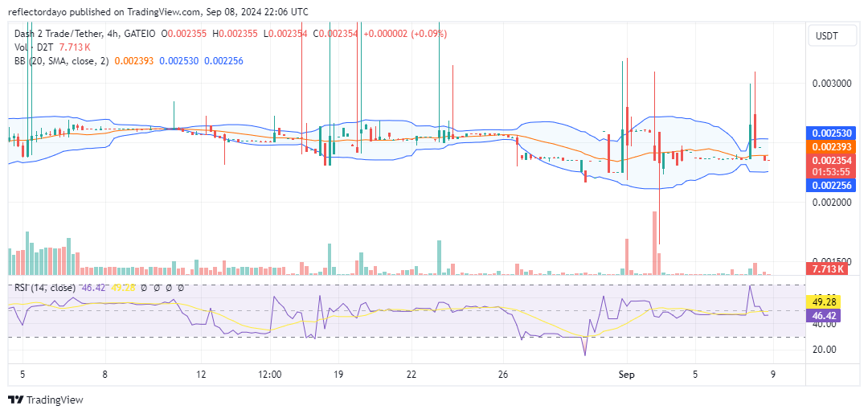The height and width of the screenshot is (414, 868).
Task: Click the low value L0.002354
Action: (x=285, y=34)
